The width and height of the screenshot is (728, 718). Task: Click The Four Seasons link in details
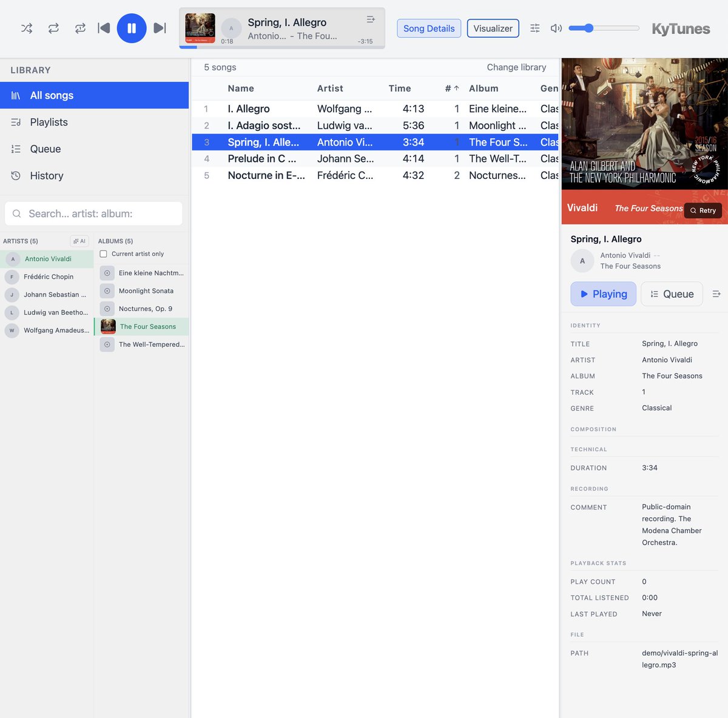630,266
